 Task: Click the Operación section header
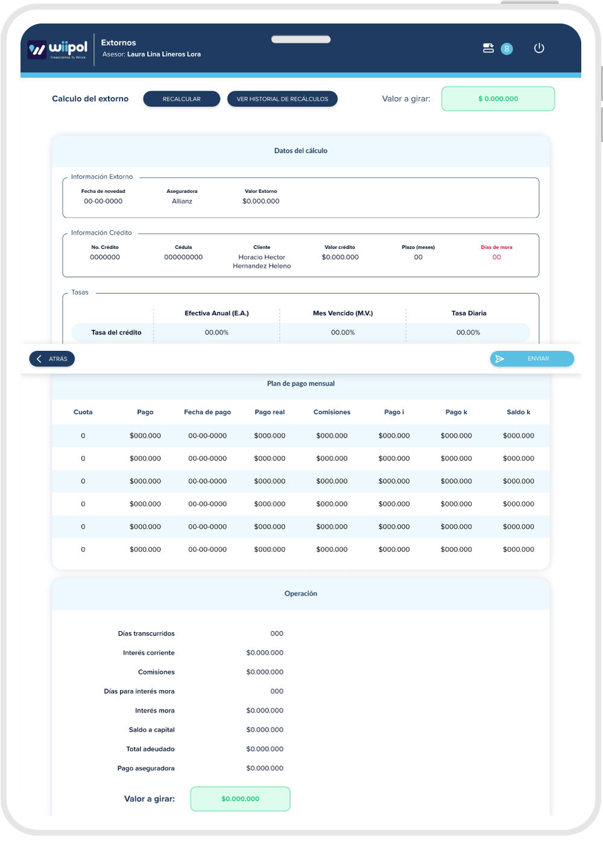[301, 594]
